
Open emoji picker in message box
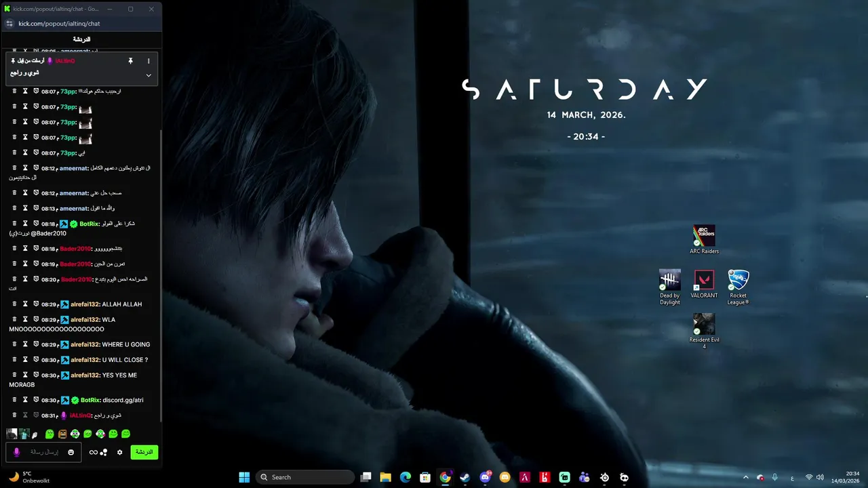click(71, 452)
